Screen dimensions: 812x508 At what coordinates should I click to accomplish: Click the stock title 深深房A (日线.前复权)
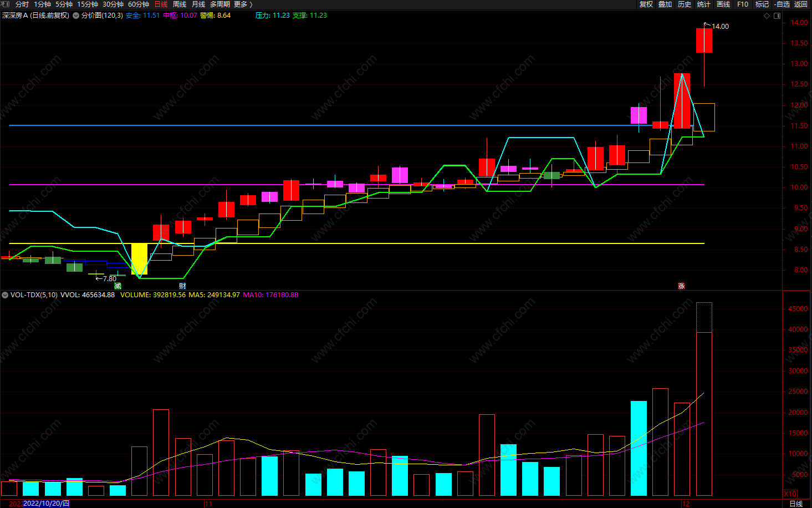click(x=36, y=16)
